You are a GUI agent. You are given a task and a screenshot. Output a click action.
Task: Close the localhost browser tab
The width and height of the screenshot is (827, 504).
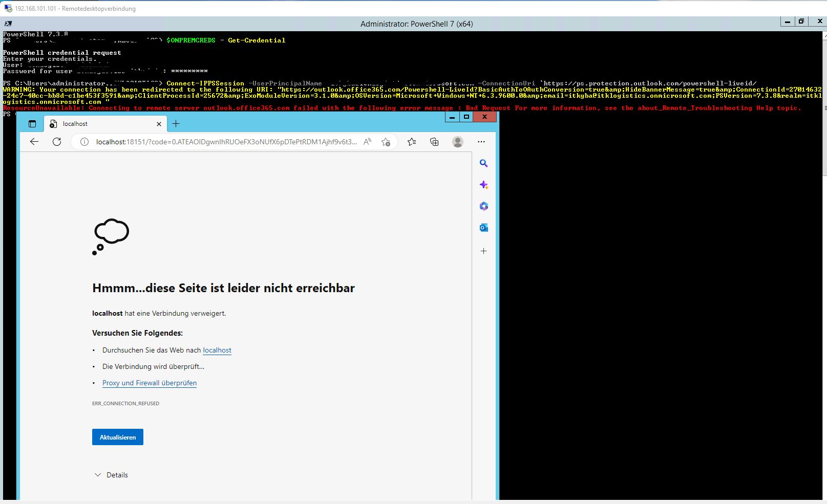pos(159,124)
